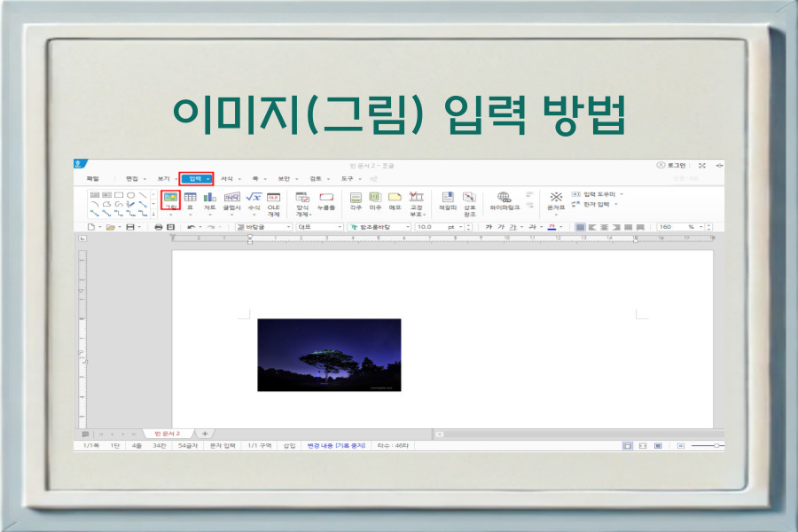The height and width of the screenshot is (532, 798).
Task: Select the night tree image in the document
Action: (x=329, y=355)
